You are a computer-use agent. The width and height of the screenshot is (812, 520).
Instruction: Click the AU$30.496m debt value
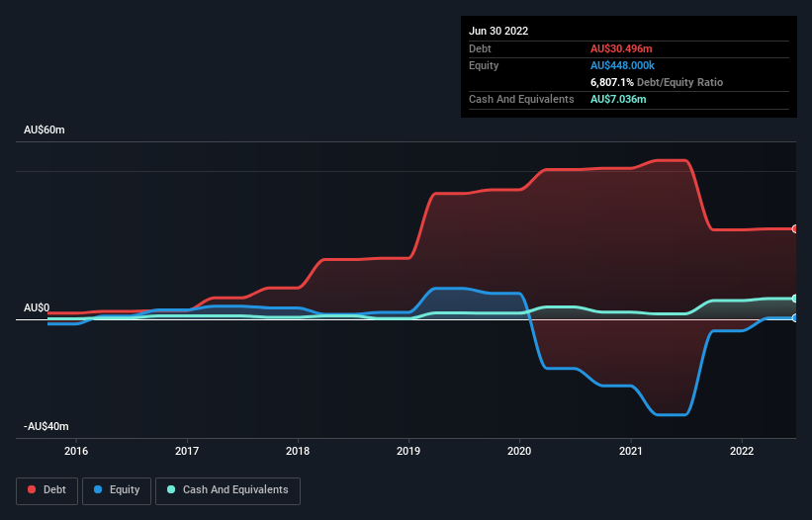click(621, 48)
